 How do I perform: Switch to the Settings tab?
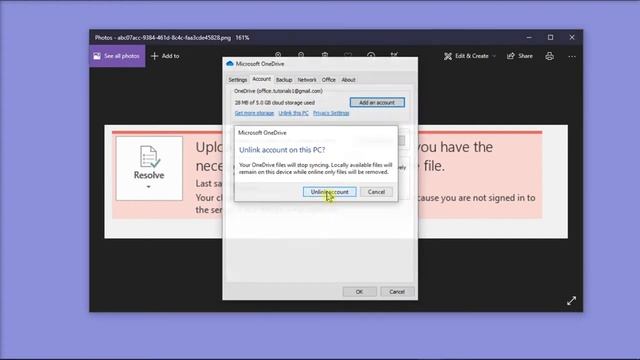click(238, 80)
